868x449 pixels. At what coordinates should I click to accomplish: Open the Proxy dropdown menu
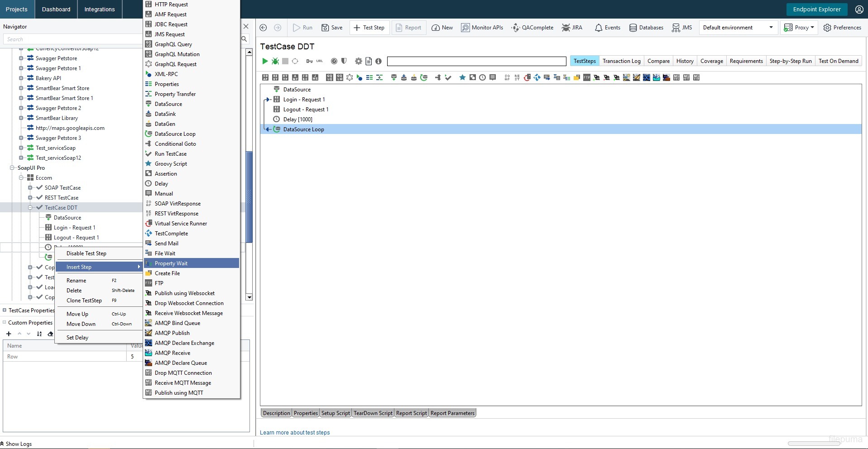click(799, 28)
